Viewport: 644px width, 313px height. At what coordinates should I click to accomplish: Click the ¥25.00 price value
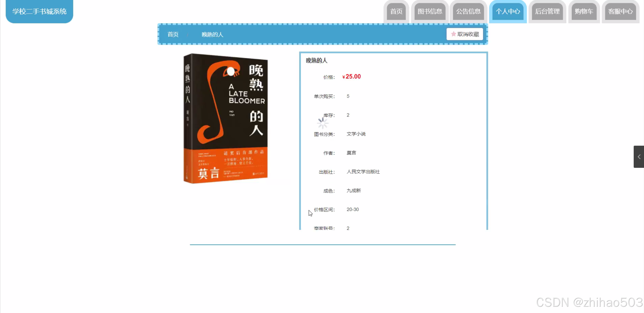(352, 76)
